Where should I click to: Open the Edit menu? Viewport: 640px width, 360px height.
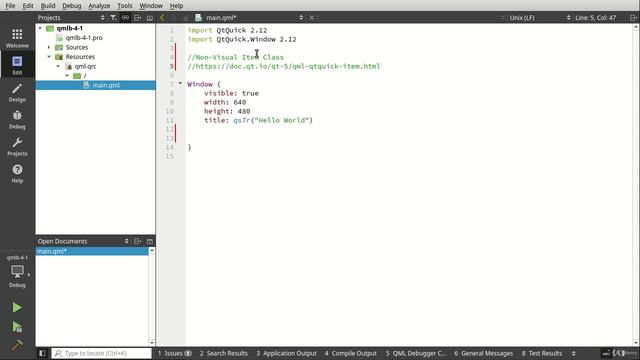(28, 6)
